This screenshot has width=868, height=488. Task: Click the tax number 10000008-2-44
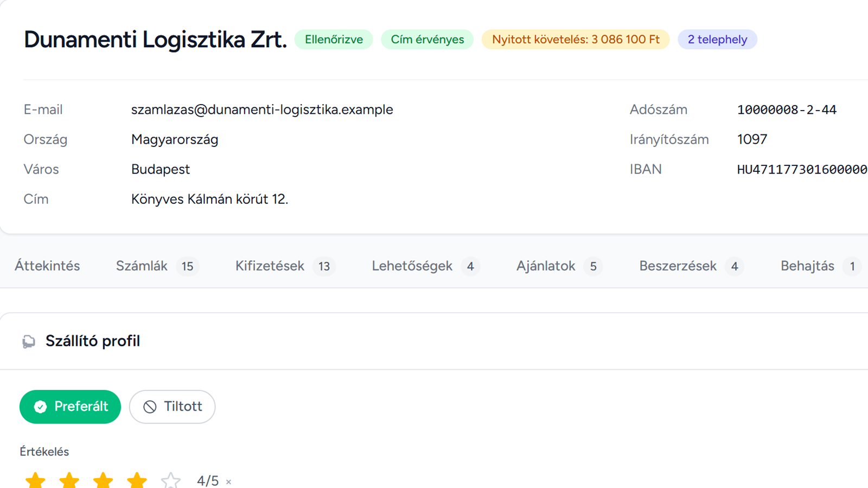pos(787,110)
